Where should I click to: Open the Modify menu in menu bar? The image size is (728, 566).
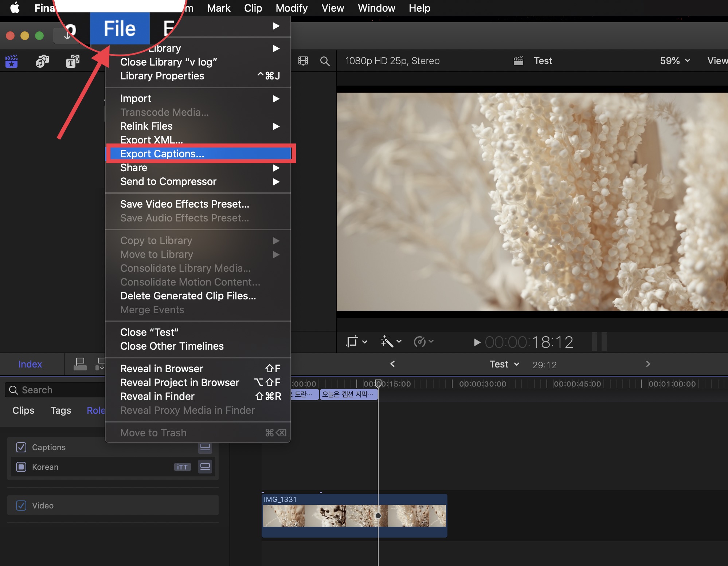291,8
